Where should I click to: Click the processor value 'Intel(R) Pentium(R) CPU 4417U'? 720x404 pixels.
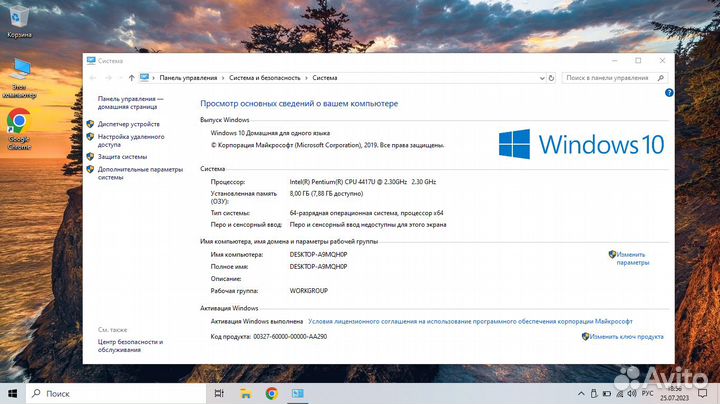tap(363, 182)
